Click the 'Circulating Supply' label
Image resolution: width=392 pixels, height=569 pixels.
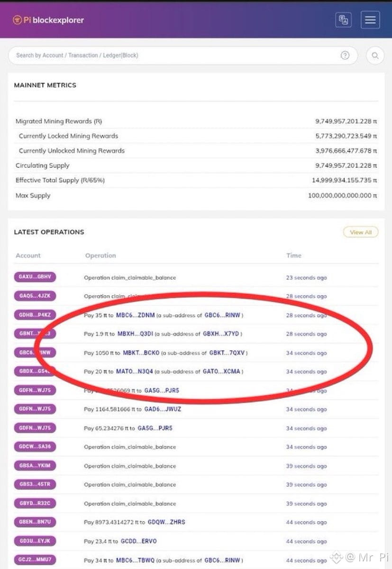coord(43,165)
